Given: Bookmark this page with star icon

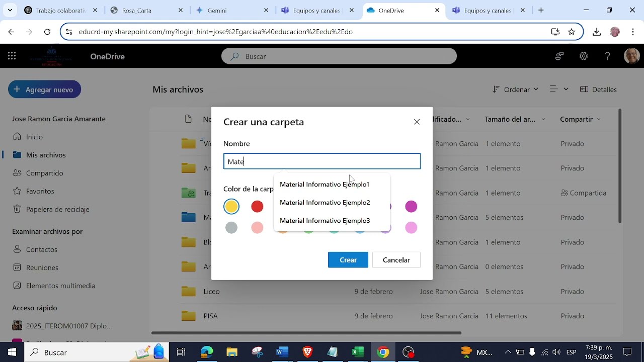Looking at the screenshot, I should [572, 32].
